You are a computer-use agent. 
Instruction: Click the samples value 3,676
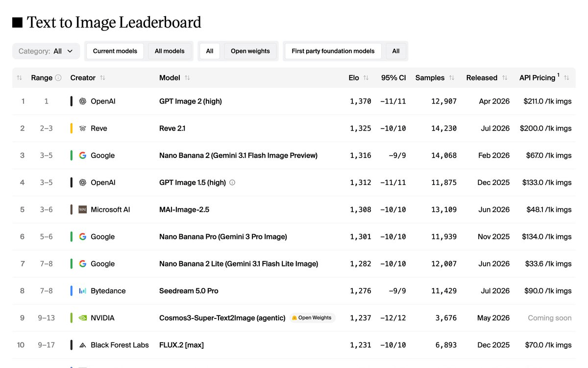pos(446,318)
